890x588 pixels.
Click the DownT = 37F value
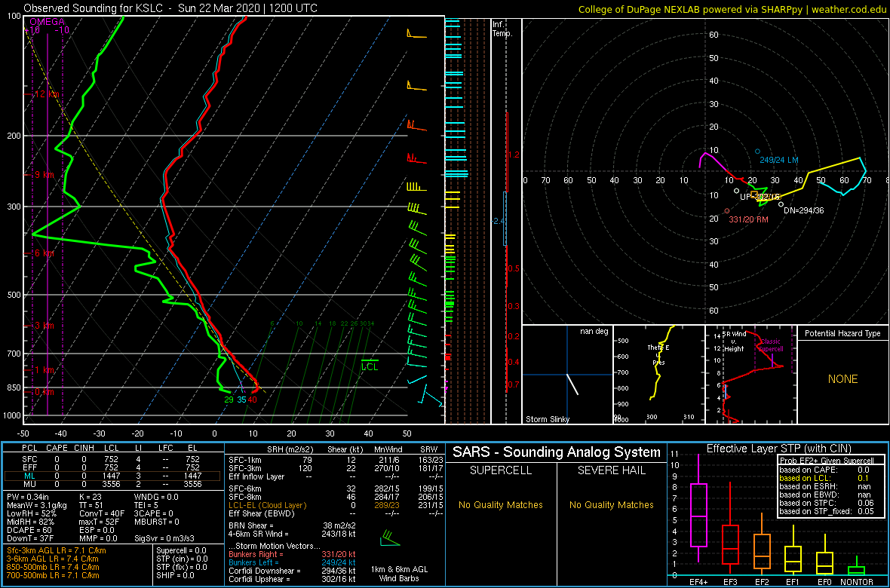(29, 537)
